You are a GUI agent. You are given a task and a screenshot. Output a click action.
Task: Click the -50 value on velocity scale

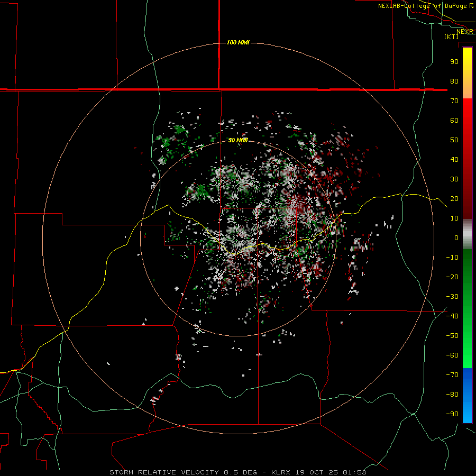click(x=452, y=335)
